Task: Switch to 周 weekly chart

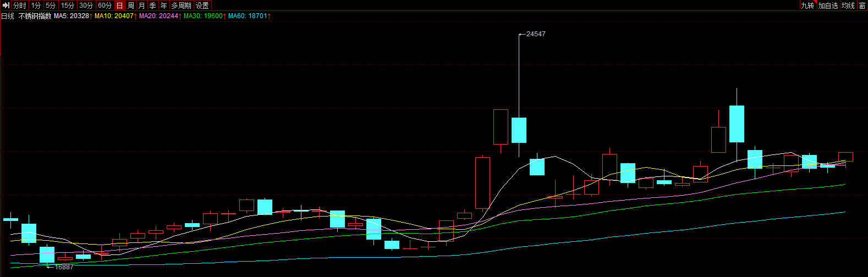Action: point(131,5)
